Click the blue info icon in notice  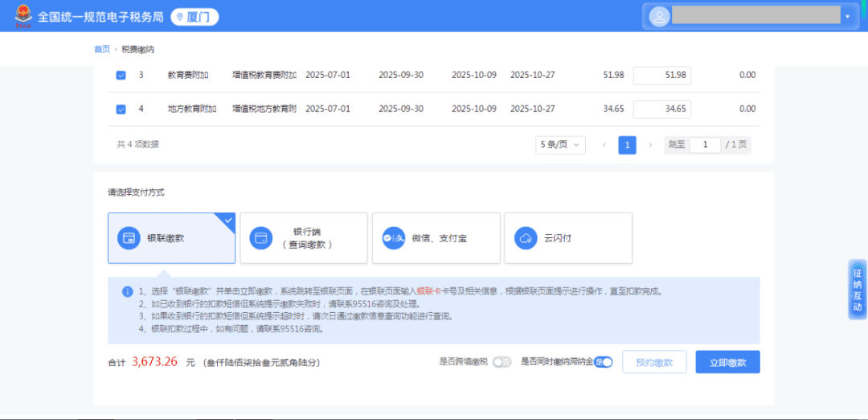click(x=127, y=291)
